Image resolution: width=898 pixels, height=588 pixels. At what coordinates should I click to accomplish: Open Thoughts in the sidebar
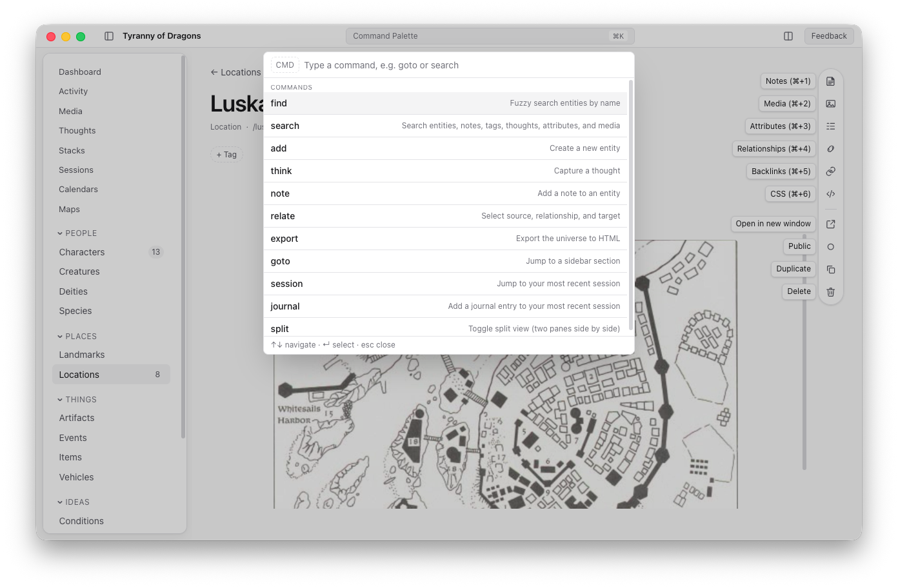pos(111,131)
